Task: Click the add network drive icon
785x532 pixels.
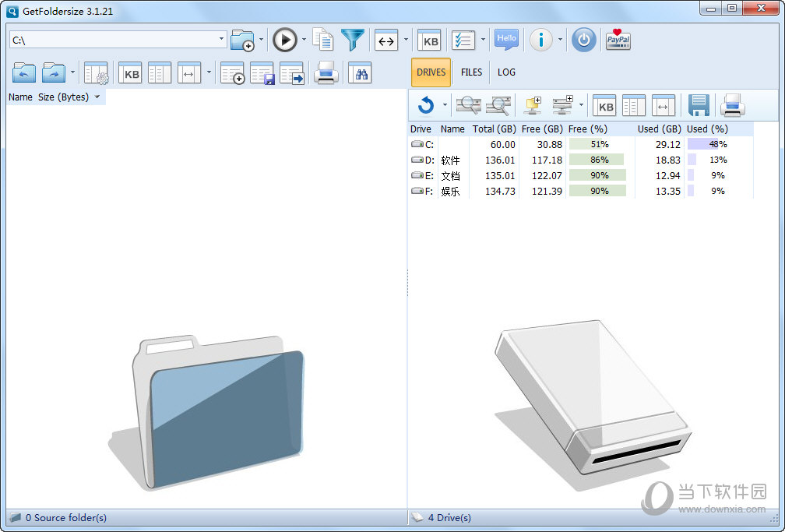Action: [x=563, y=105]
